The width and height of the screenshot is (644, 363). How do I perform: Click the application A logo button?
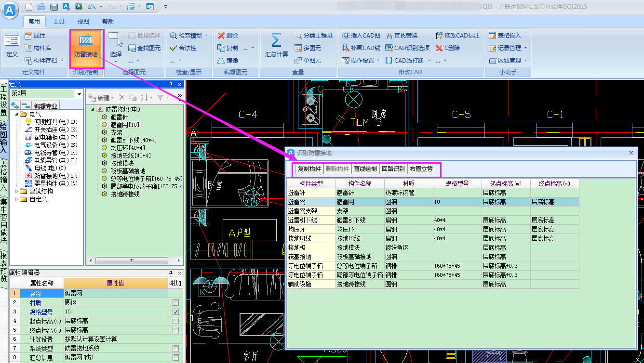pos(11,9)
